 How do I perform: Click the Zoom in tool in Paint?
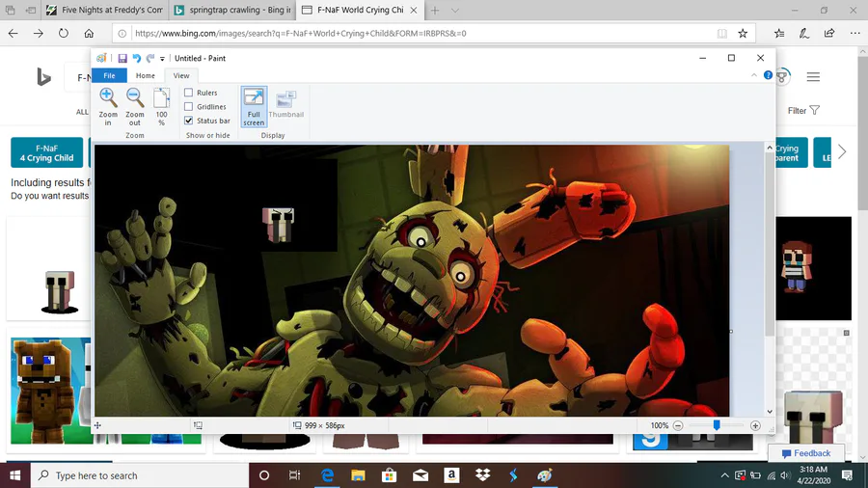click(108, 107)
